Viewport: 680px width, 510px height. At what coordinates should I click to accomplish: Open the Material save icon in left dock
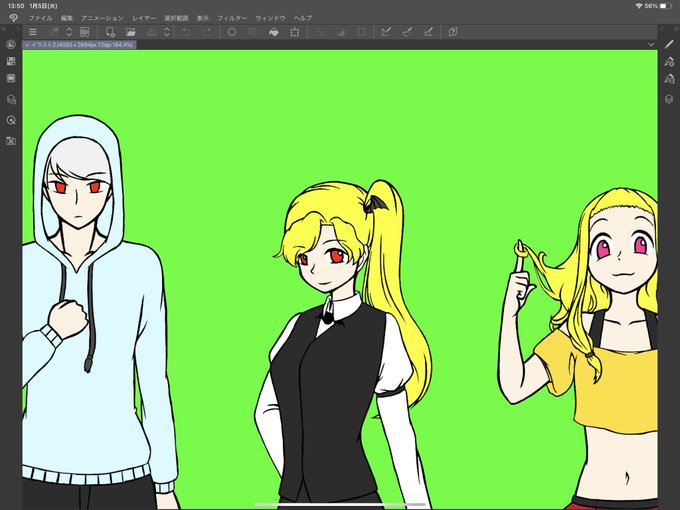(11, 78)
